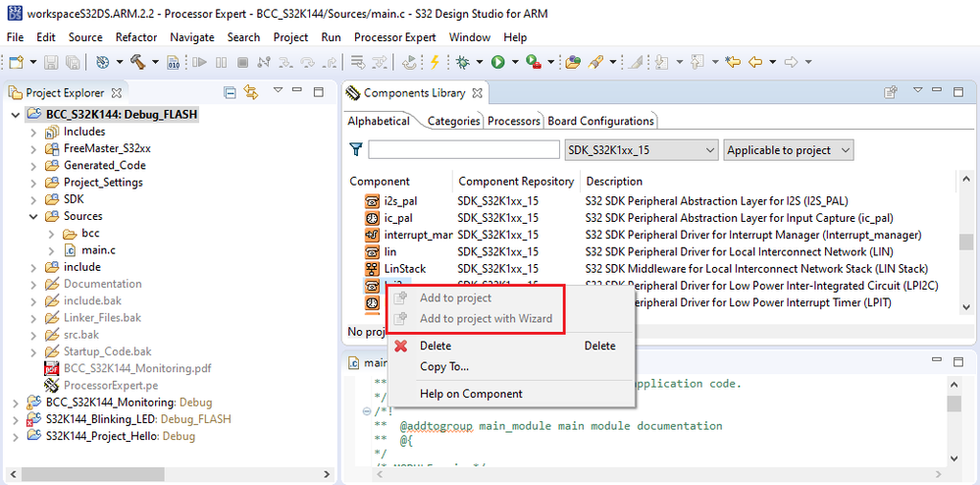Click the Flash lightning bolt icon

click(x=435, y=61)
